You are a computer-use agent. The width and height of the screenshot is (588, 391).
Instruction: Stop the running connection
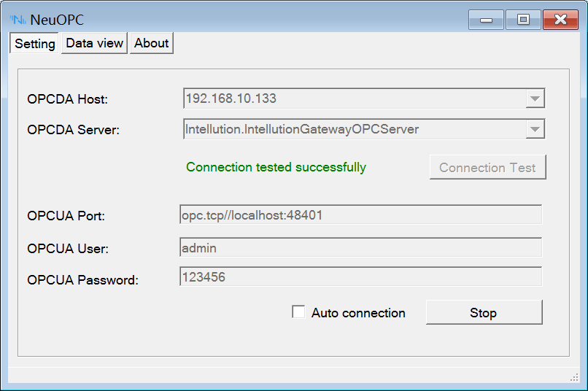pos(484,312)
